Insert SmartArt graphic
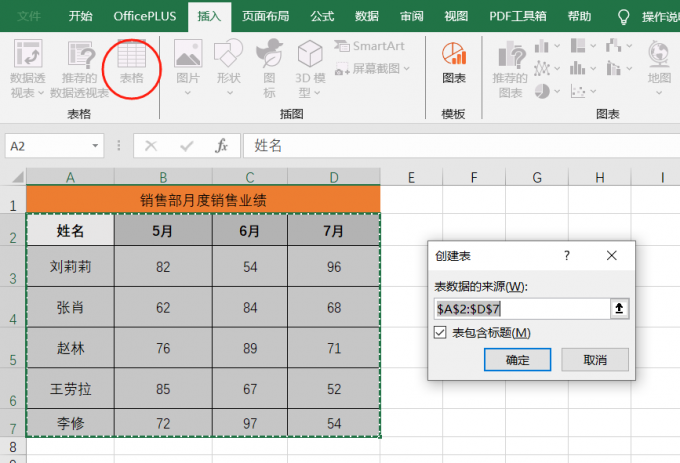The width and height of the screenshot is (680, 463). pos(369,46)
